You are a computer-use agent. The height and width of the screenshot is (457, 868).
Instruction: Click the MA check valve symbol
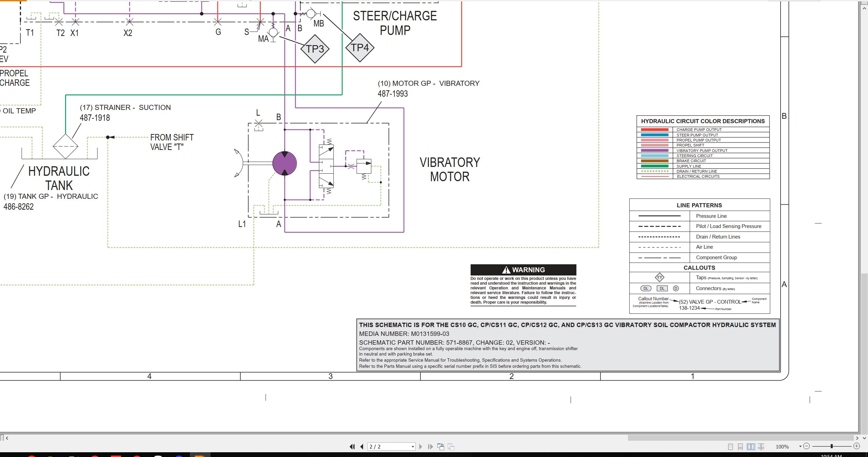273,33
